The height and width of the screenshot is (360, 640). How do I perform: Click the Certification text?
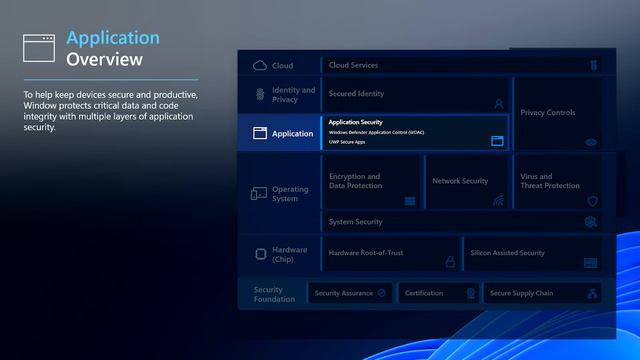[x=424, y=293]
